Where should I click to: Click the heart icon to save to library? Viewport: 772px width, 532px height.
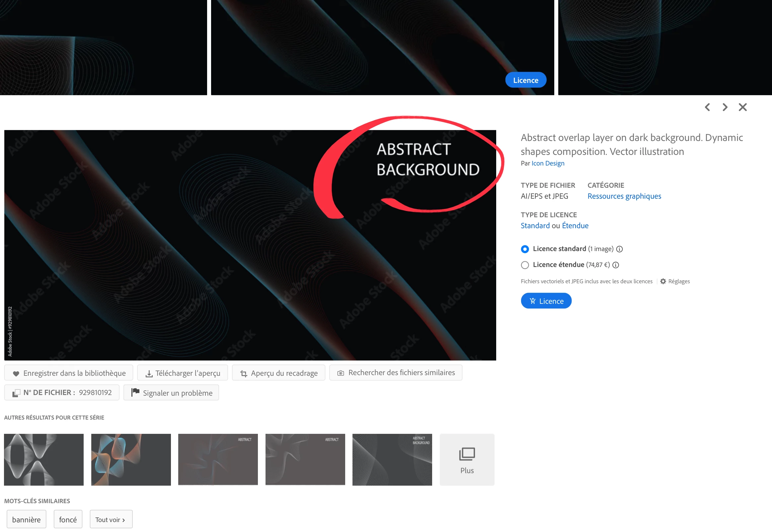point(16,373)
